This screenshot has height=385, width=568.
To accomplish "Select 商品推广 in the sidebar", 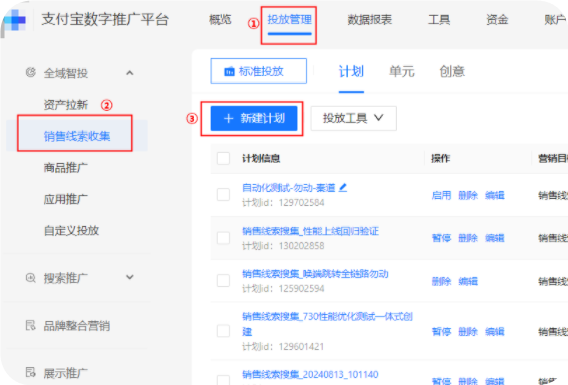I will point(66,168).
